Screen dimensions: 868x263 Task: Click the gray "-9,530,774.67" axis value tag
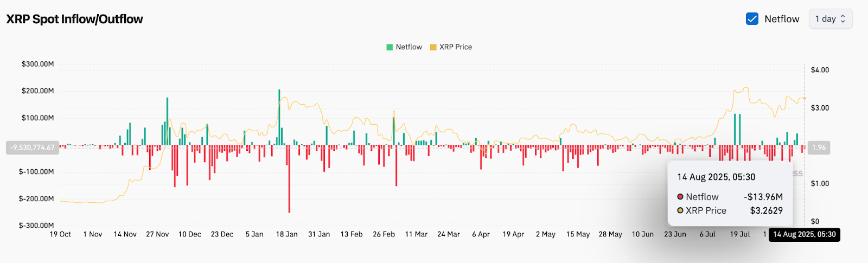(x=33, y=147)
